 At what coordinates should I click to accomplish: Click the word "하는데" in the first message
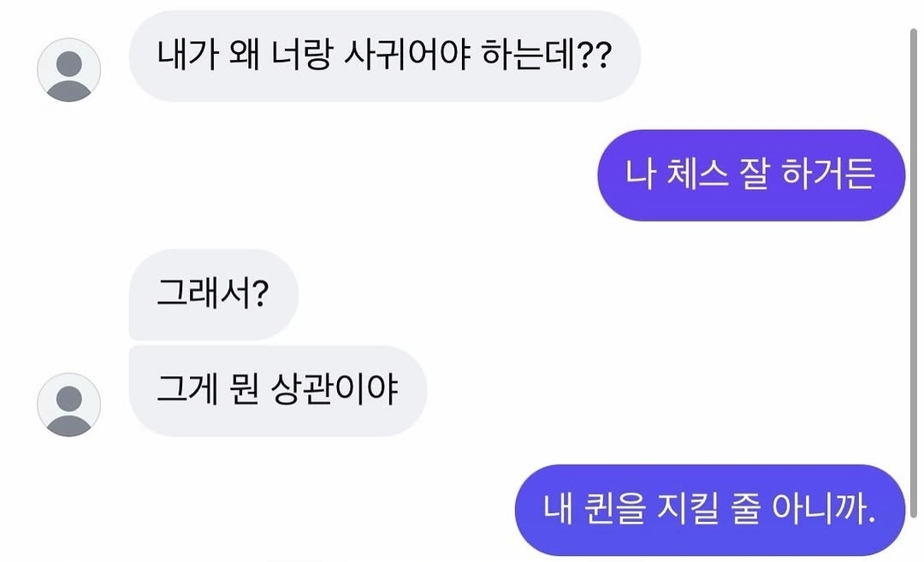[529, 56]
